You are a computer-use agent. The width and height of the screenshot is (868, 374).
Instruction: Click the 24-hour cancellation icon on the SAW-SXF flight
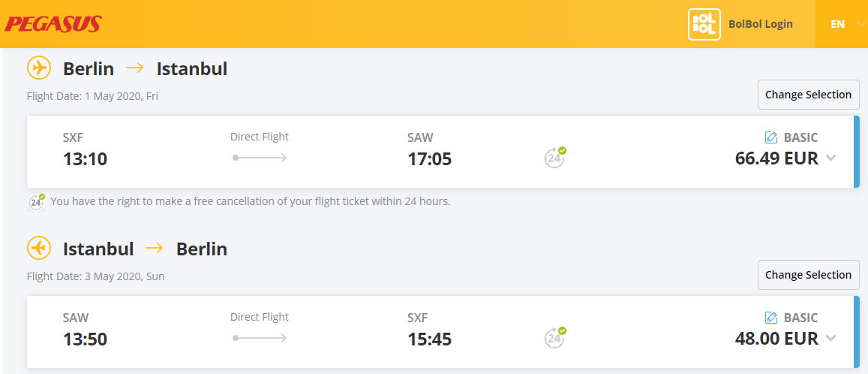tap(554, 337)
